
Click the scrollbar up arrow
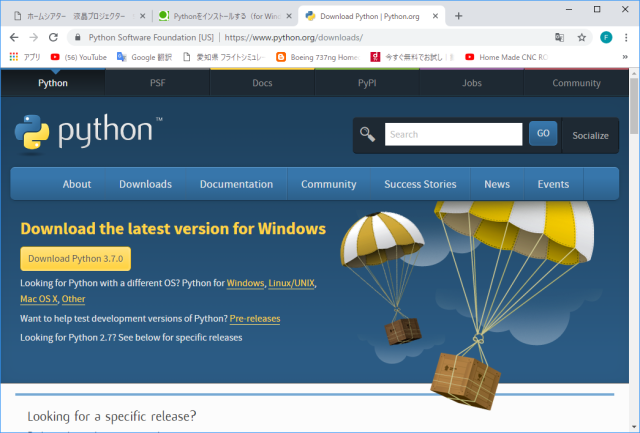tap(634, 73)
